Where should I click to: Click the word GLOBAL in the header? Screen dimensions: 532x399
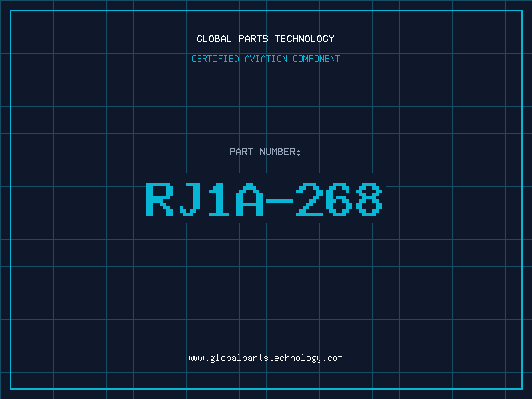click(213, 39)
